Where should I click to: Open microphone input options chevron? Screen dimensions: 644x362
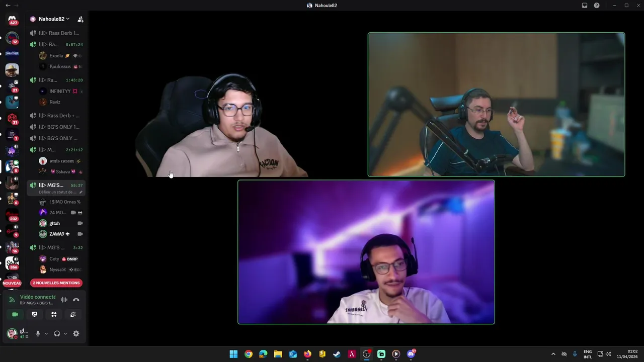pyautogui.click(x=46, y=333)
